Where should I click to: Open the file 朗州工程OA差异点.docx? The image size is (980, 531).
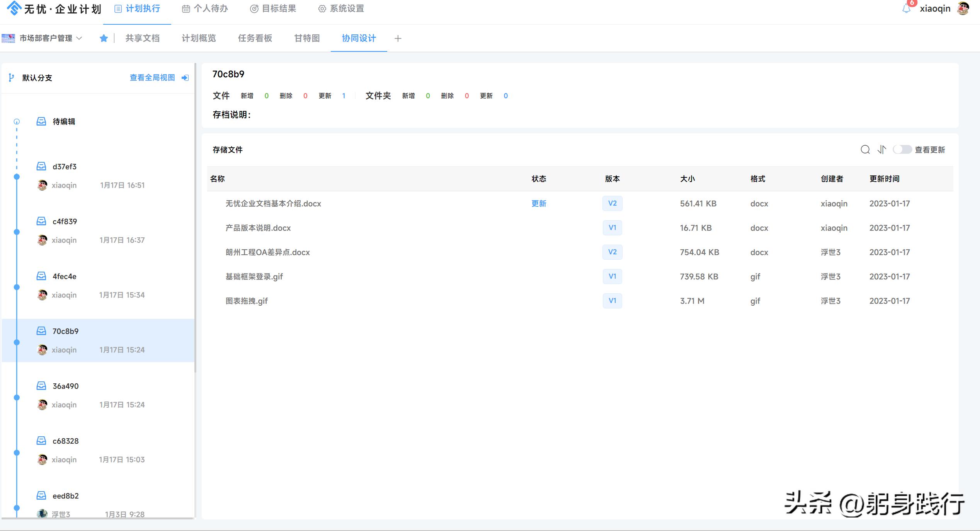click(267, 252)
